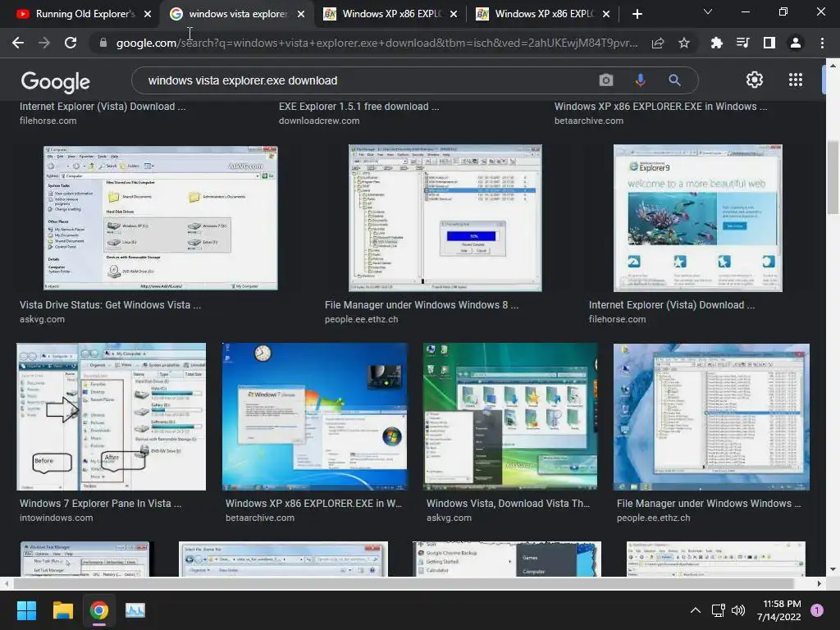The width and height of the screenshot is (840, 630).
Task: Show hidden system tray icons
Action: (696, 610)
